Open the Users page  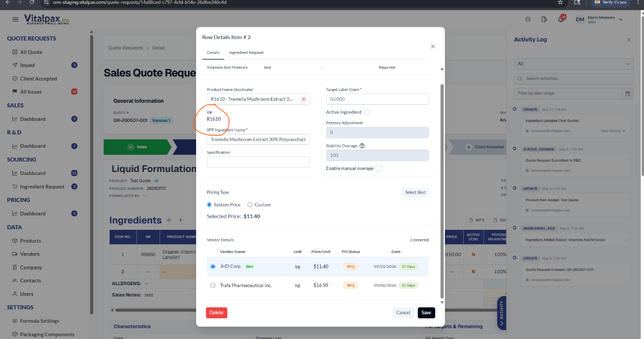point(27,294)
